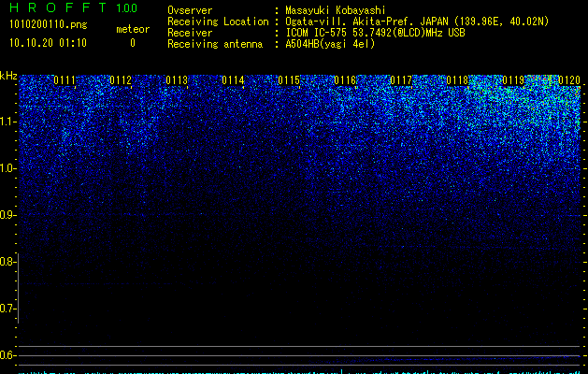Click the 0115 time marker

click(x=289, y=80)
